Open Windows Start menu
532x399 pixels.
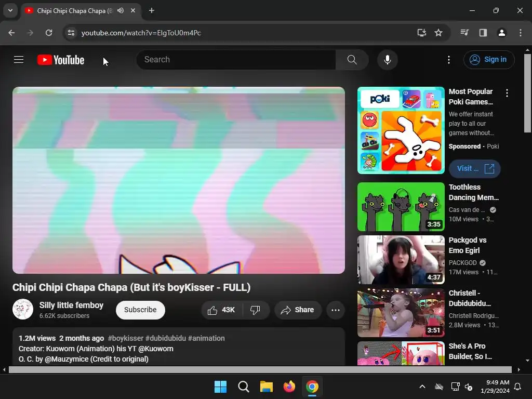point(220,387)
